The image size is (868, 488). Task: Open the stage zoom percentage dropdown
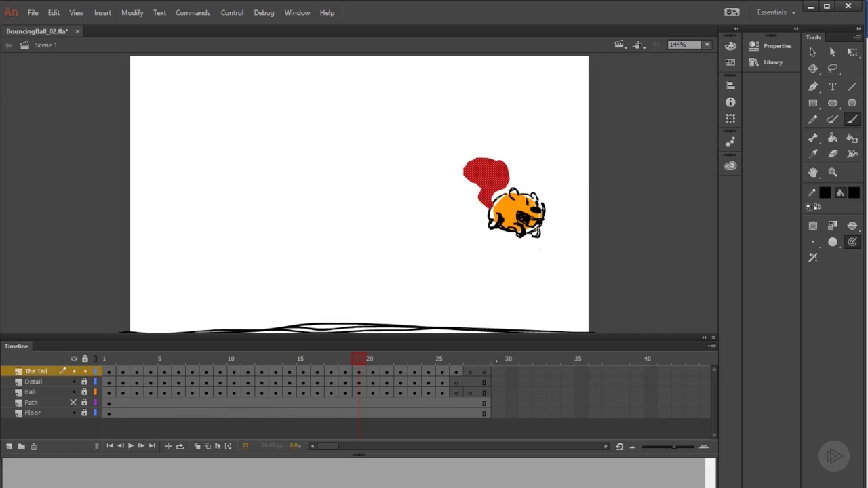707,45
